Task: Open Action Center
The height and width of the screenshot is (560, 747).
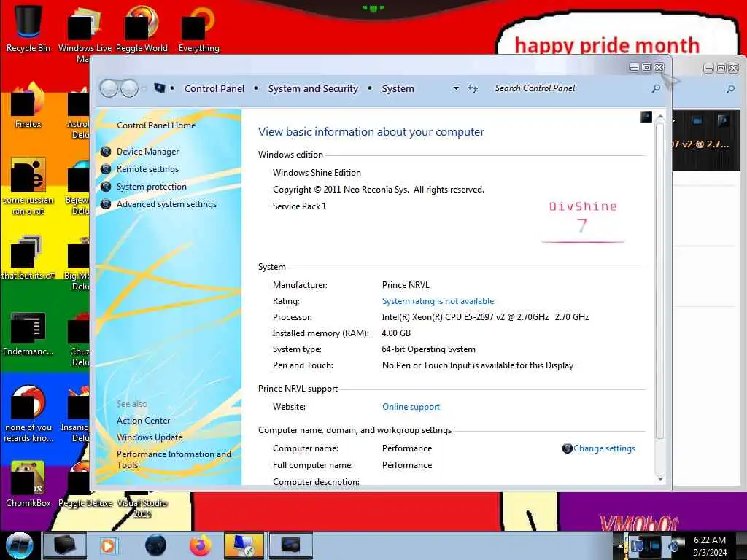Action: pos(144,421)
